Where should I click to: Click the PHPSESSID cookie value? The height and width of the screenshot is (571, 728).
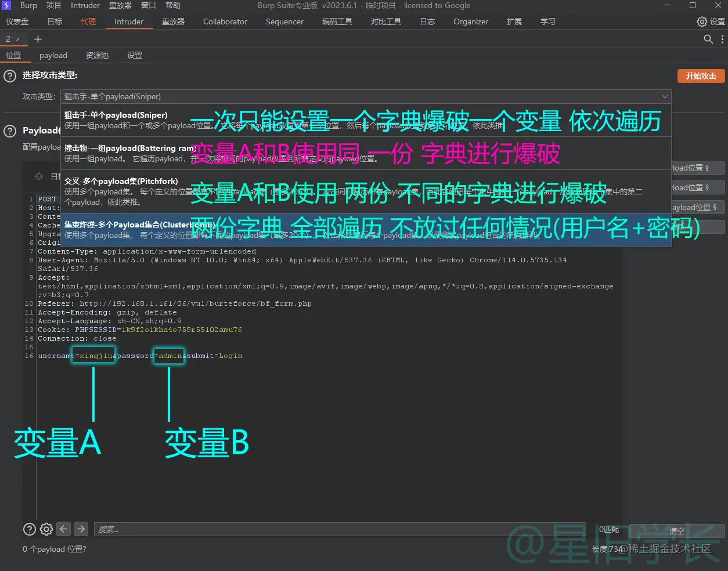pos(182,330)
